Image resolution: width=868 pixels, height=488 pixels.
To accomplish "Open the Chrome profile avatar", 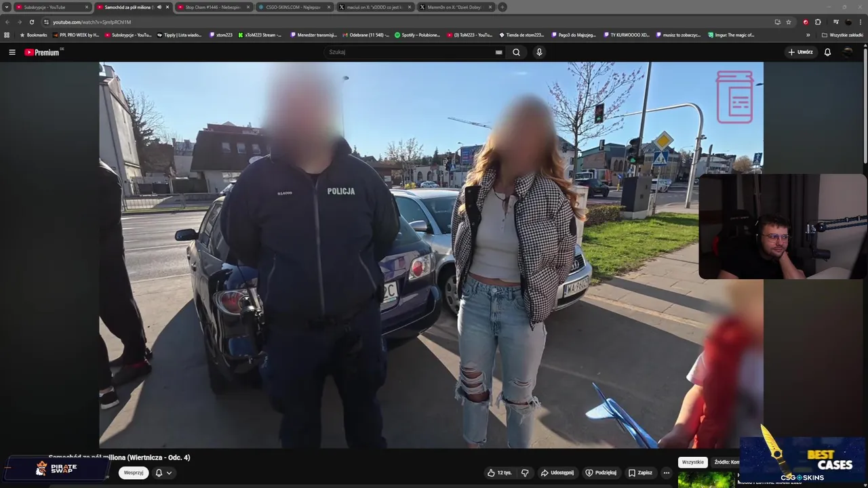I will pos(848,22).
